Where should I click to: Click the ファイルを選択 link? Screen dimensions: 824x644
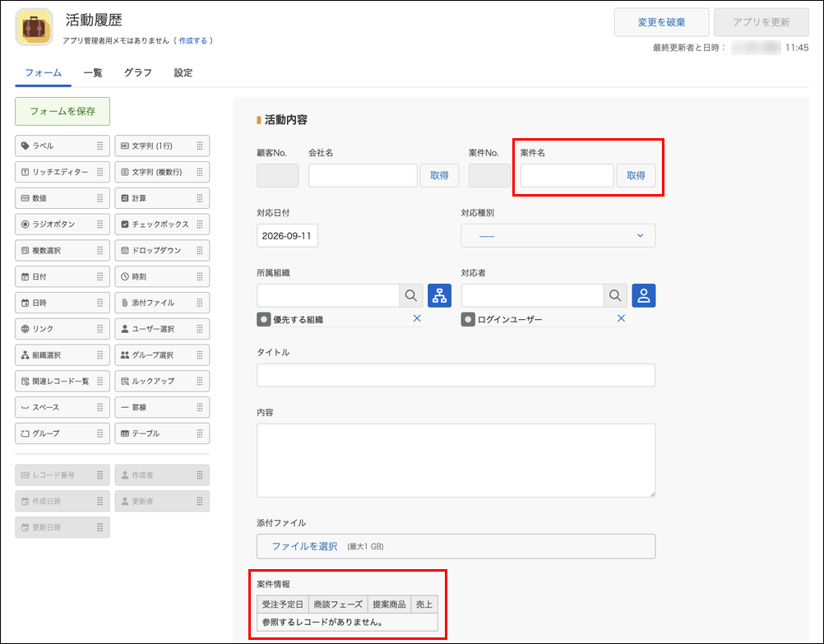(304, 546)
